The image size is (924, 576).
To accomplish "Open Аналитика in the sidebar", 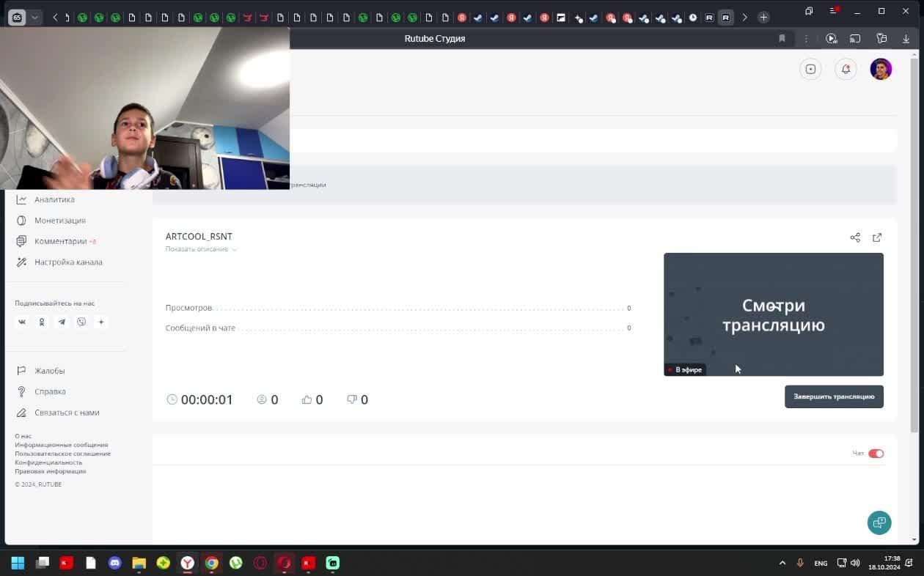I will (x=54, y=199).
